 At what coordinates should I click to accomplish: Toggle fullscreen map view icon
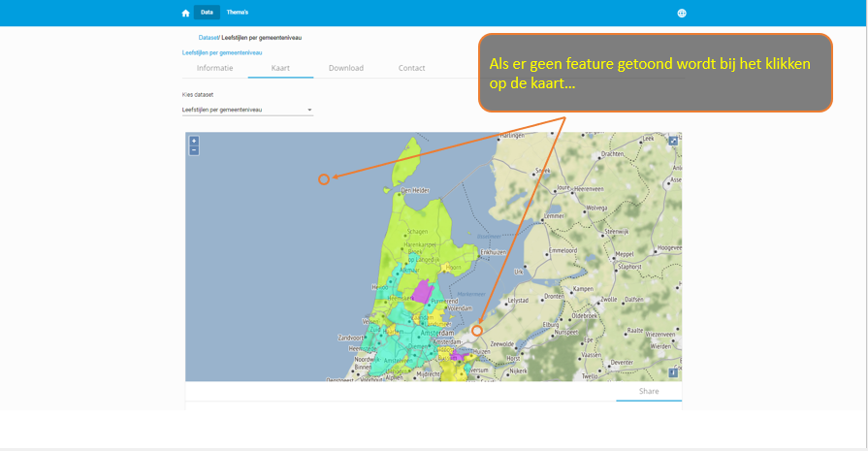click(x=673, y=141)
